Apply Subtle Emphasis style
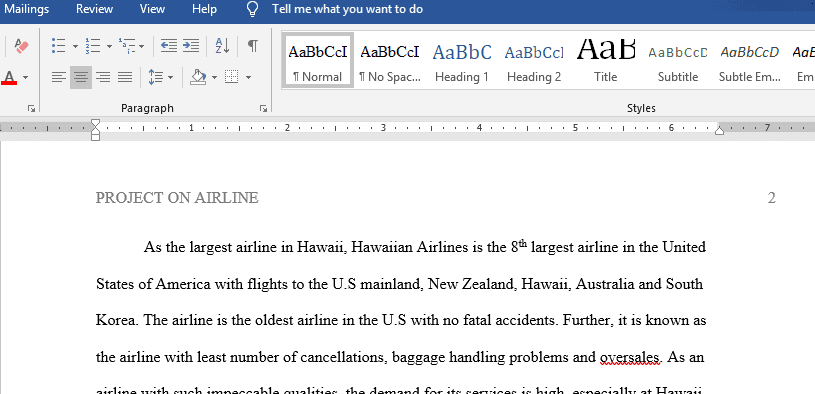815x394 pixels. [x=750, y=61]
